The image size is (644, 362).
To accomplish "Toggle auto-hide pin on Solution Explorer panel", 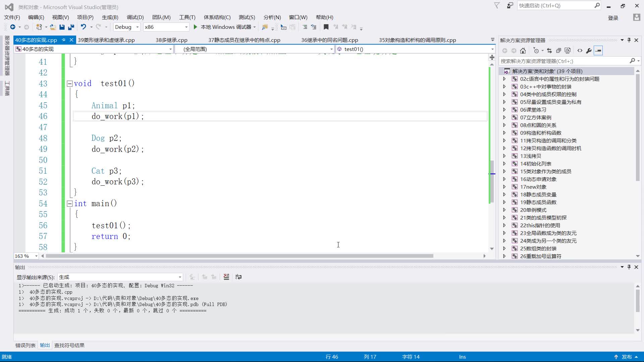I will (x=629, y=40).
